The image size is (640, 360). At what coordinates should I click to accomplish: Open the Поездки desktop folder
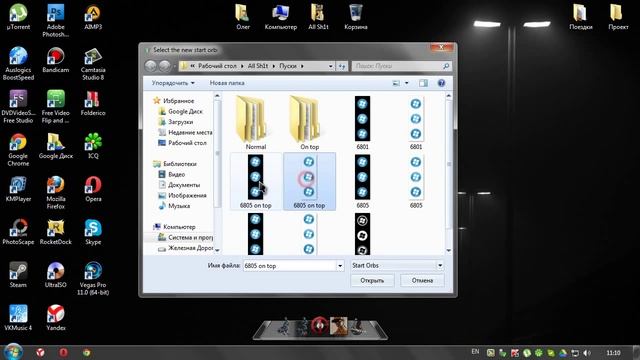581,17
